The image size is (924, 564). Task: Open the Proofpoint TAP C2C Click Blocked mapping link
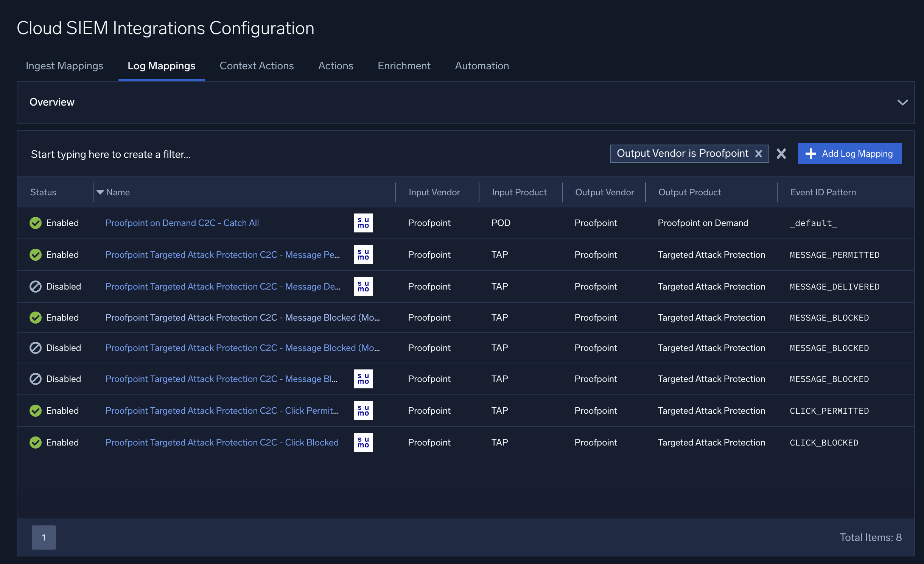tap(222, 442)
